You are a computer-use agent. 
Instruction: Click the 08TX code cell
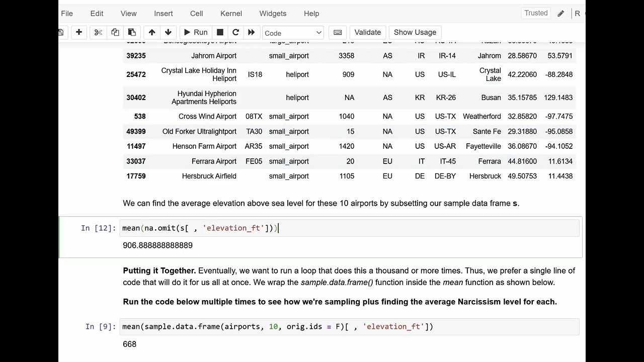pyautogui.click(x=254, y=116)
